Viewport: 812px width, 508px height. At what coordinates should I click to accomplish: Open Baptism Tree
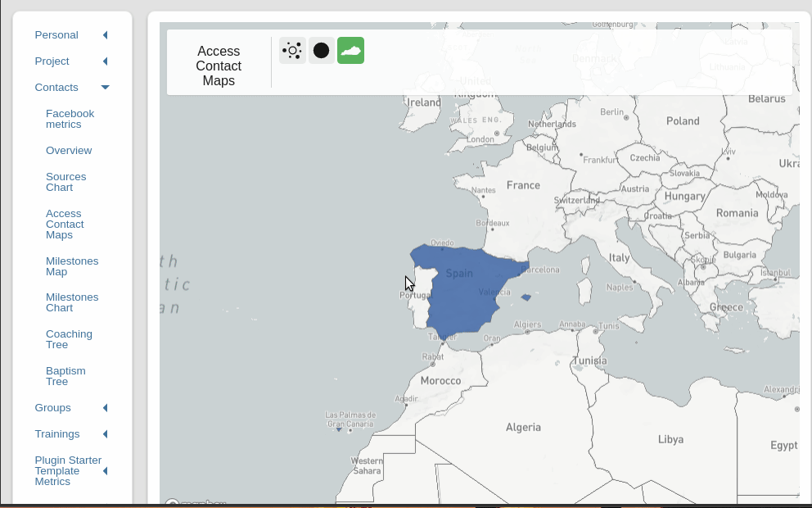tap(65, 376)
